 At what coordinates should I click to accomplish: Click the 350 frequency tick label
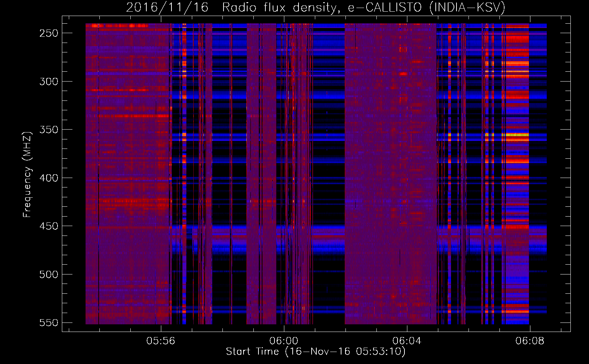pyautogui.click(x=49, y=130)
